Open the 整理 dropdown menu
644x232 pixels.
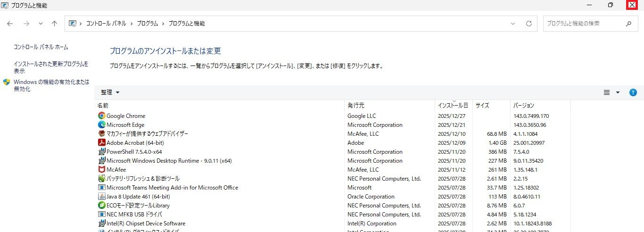pos(110,92)
